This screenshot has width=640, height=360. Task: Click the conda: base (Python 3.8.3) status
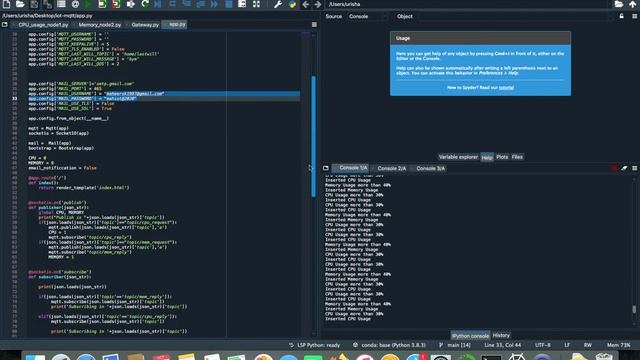(389, 345)
